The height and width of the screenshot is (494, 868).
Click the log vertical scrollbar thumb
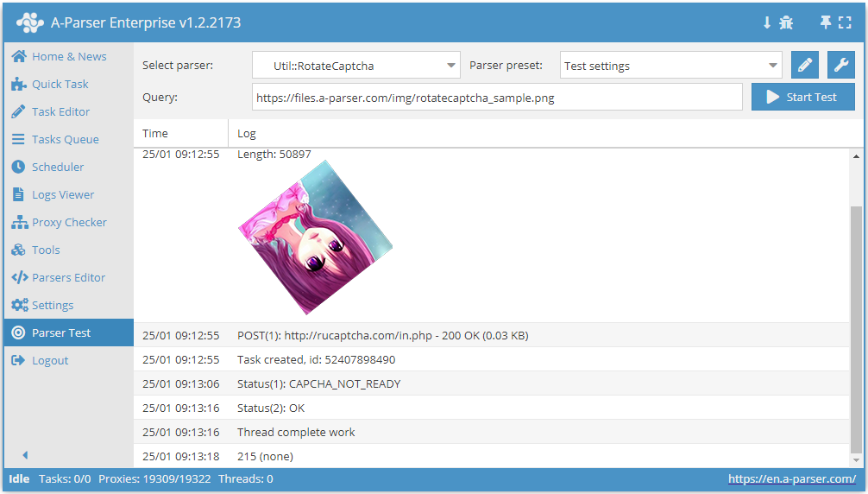coord(855,328)
